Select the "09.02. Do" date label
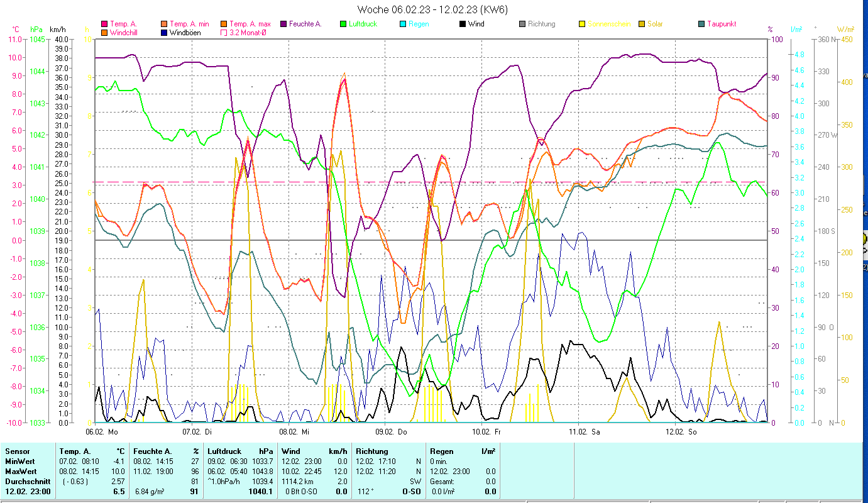Image resolution: width=868 pixels, height=503 pixels. click(391, 432)
